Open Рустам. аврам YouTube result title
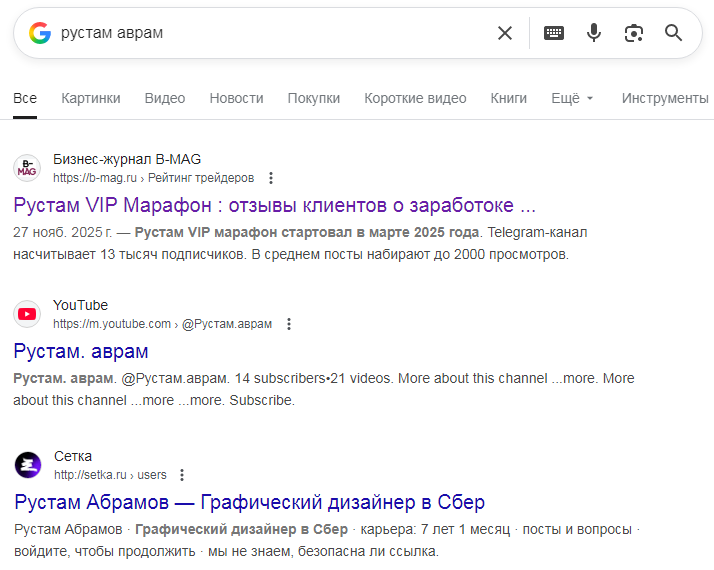The height and width of the screenshot is (570, 714). (81, 351)
